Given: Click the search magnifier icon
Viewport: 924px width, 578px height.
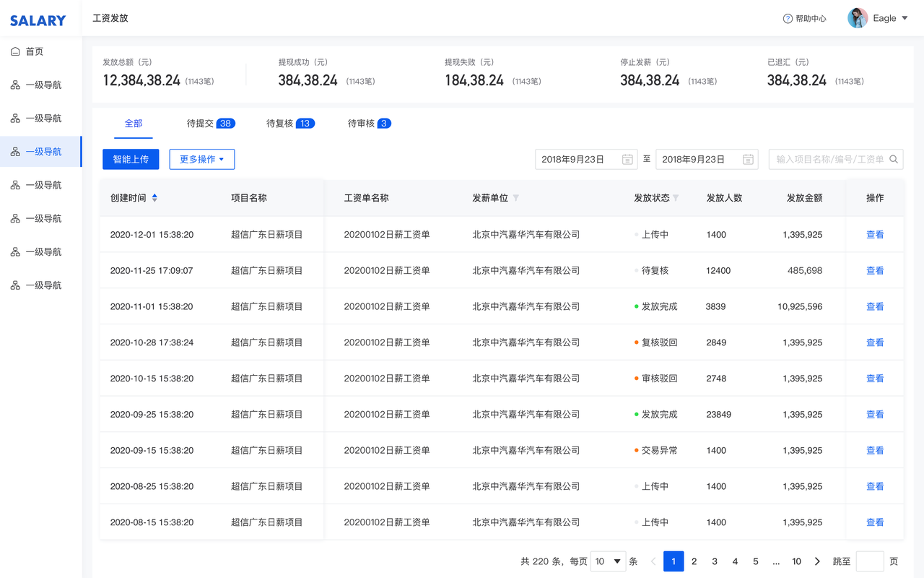Looking at the screenshot, I should (x=894, y=160).
